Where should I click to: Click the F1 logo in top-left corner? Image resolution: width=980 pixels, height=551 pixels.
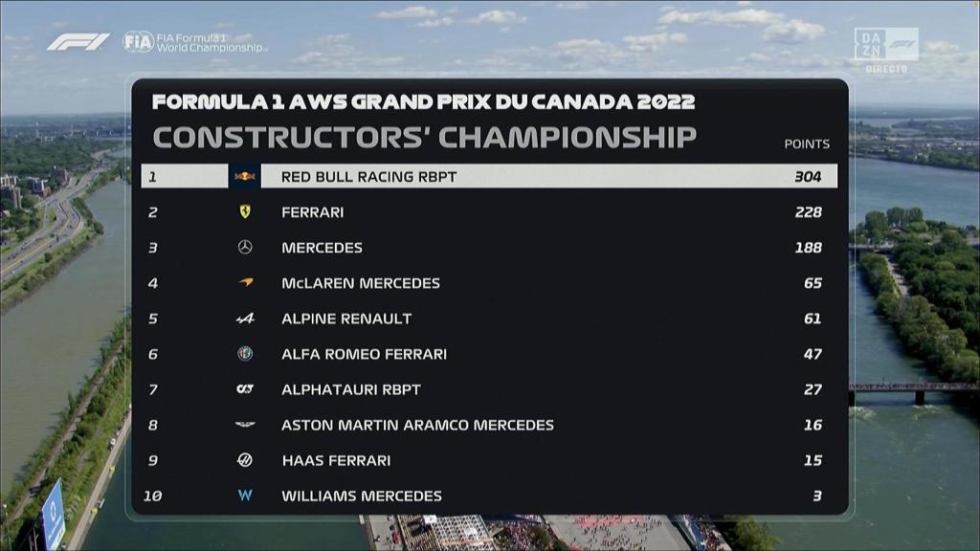coord(78,42)
